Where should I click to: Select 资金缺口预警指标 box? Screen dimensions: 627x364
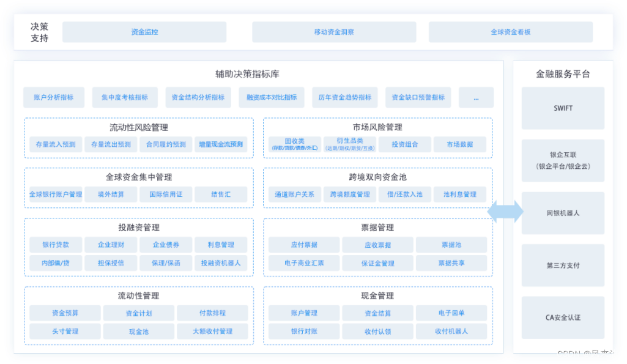click(418, 97)
